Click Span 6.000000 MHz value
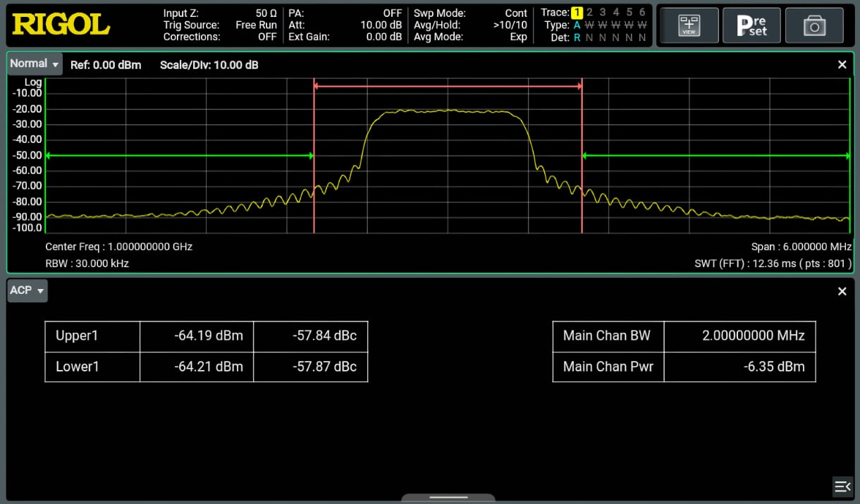 (x=801, y=247)
